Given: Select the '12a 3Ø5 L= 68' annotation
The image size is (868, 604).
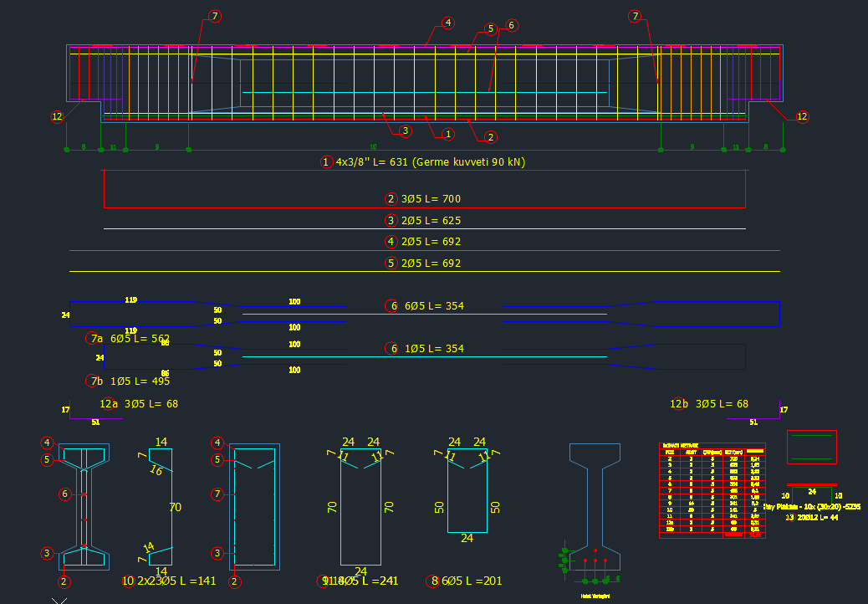Looking at the screenshot, I should point(138,404).
